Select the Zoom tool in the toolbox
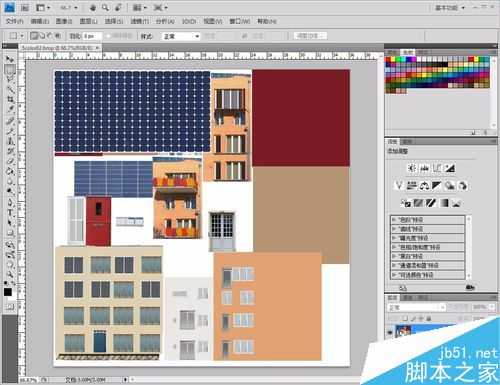The width and height of the screenshot is (500, 385). (10, 275)
